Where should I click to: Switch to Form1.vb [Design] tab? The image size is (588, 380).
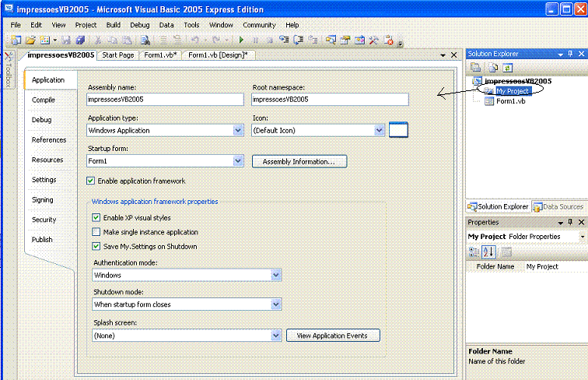[219, 55]
